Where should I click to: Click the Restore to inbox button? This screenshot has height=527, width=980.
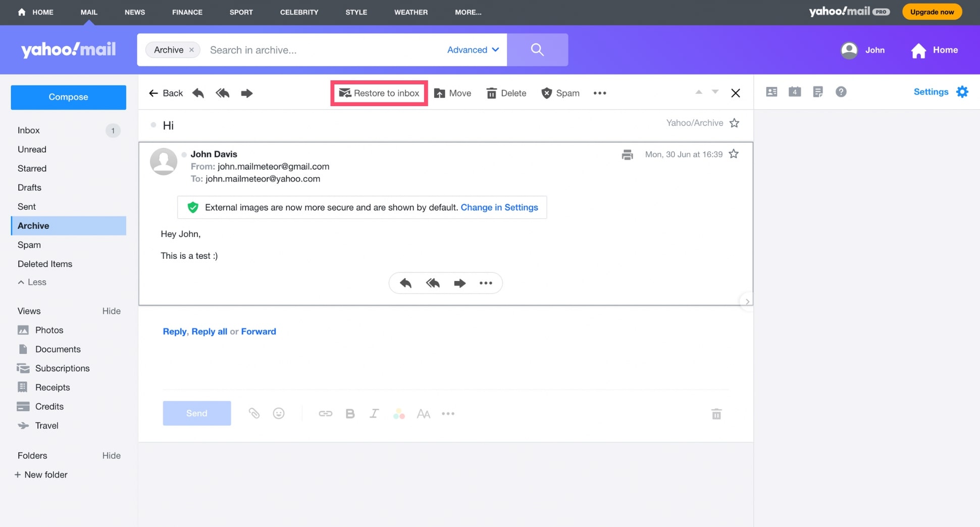379,93
